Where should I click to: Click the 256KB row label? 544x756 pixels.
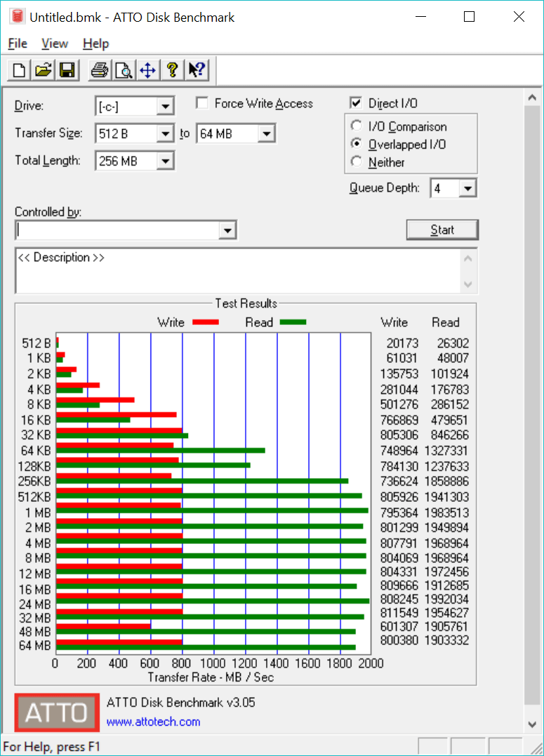click(34, 481)
